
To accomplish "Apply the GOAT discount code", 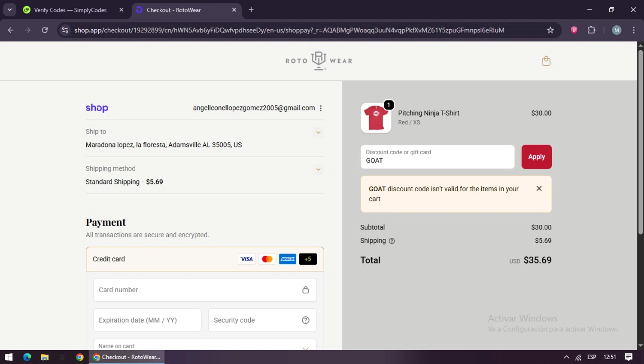I will [x=536, y=157].
